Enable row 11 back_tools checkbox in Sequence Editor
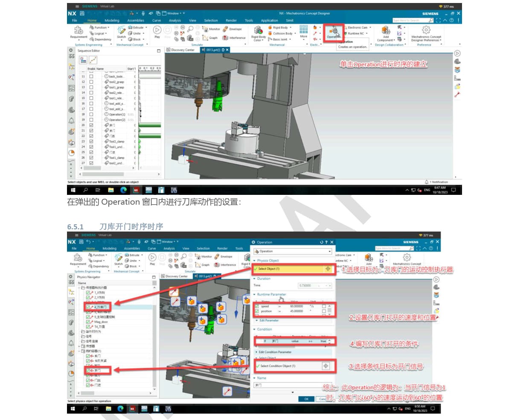This screenshot has height=420, width=529. point(91,76)
